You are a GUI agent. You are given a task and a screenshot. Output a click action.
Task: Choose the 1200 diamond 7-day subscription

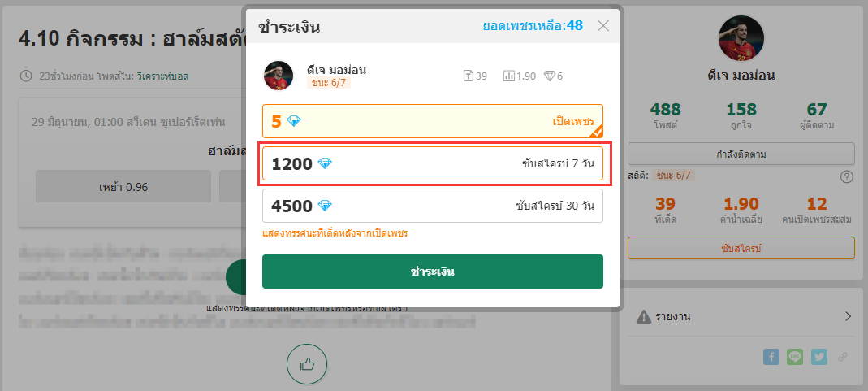(432, 163)
